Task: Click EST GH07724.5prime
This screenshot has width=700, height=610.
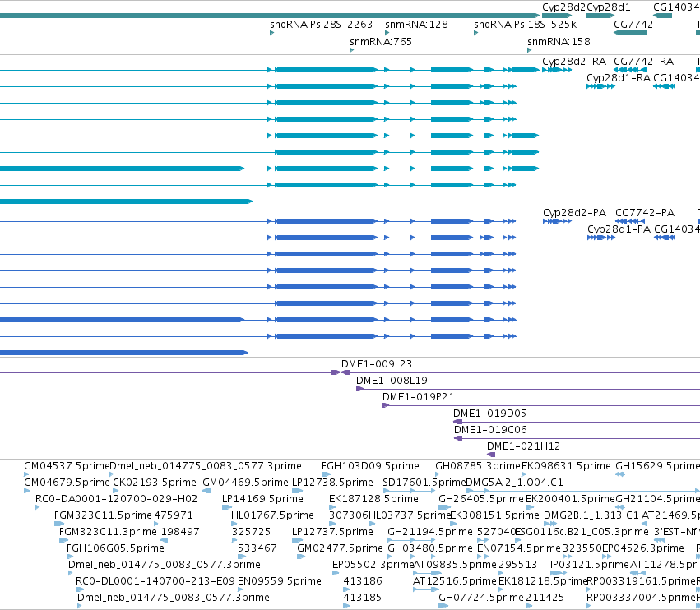Action: pyautogui.click(x=481, y=598)
